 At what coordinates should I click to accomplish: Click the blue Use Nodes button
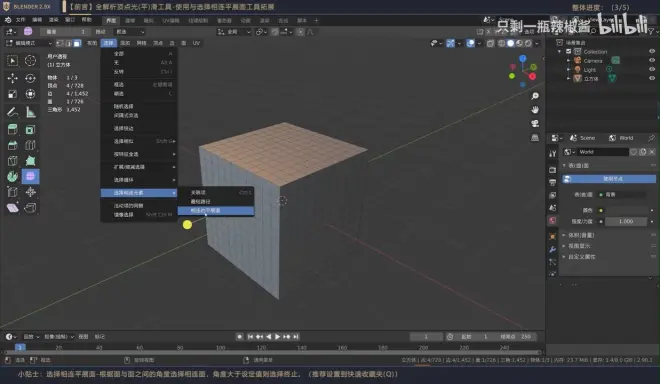pyautogui.click(x=609, y=179)
